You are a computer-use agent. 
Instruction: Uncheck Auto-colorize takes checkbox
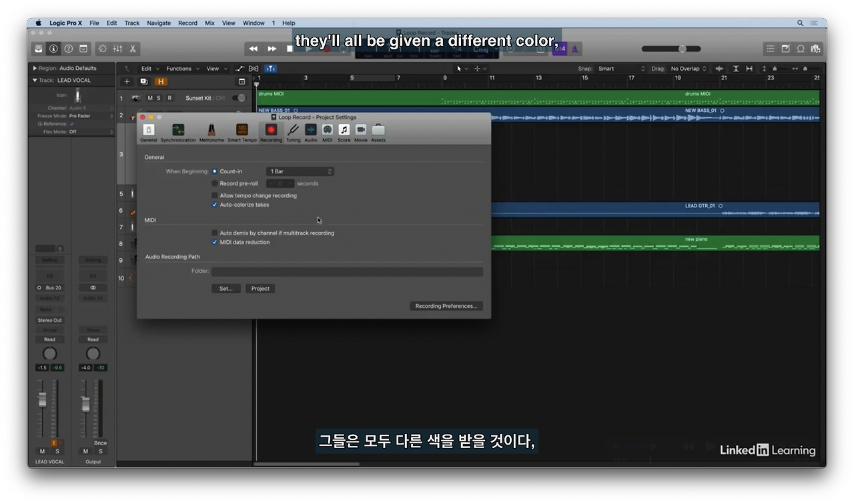pyautogui.click(x=215, y=205)
